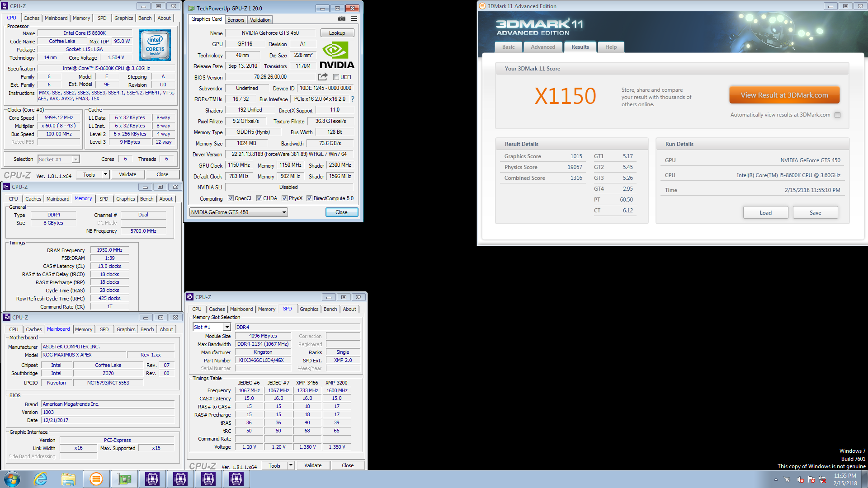Viewport: 868px width, 488px height.
Task: Toggle the PhysX checkbox
Action: [284, 198]
